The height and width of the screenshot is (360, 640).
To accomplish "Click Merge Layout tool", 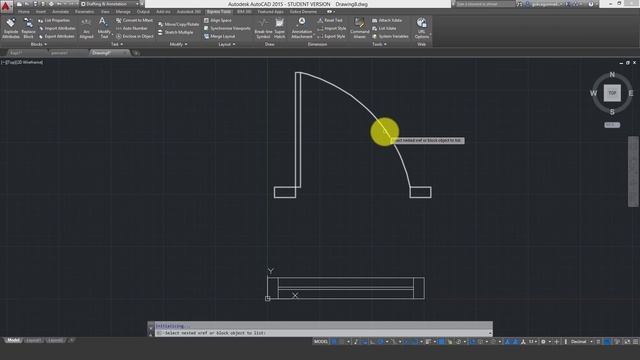I will (219, 36).
